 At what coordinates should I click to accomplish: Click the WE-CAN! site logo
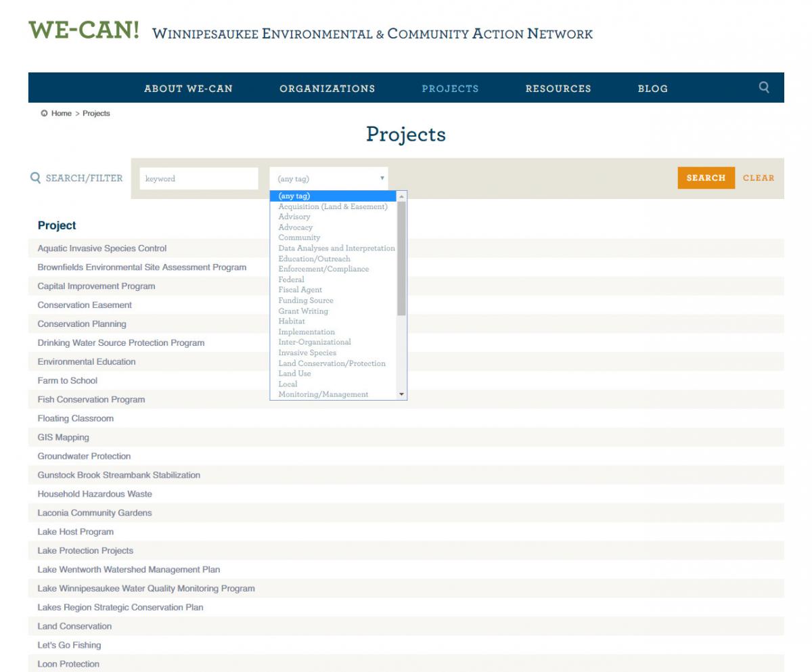84,30
